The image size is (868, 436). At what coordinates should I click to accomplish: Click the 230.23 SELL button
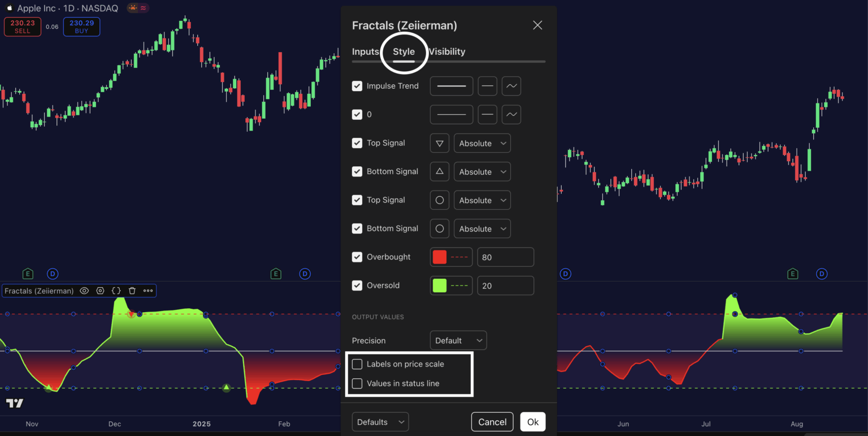click(23, 27)
